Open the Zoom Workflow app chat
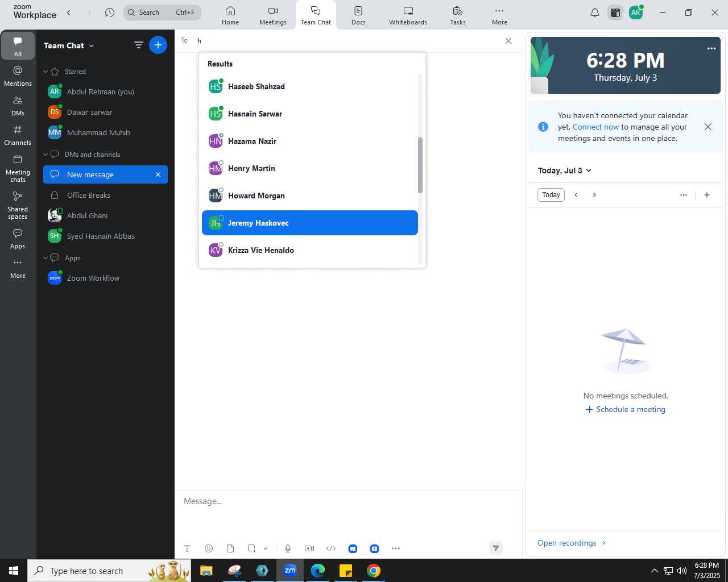The height and width of the screenshot is (582, 728). pos(105,278)
